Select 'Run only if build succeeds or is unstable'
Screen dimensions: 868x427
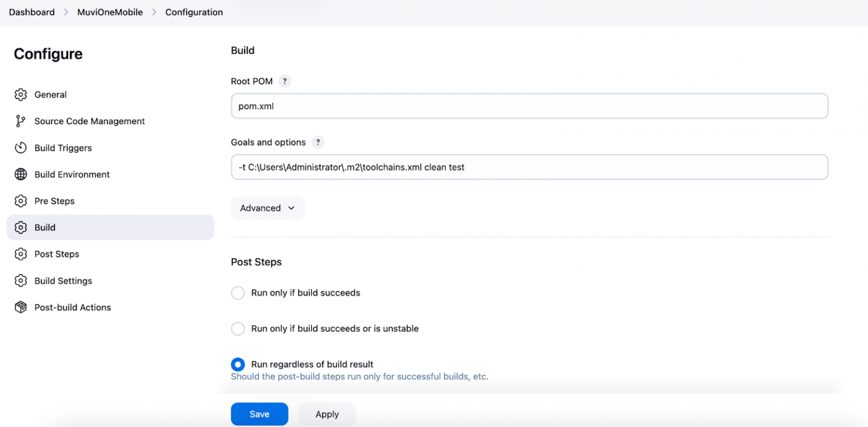[x=237, y=328]
